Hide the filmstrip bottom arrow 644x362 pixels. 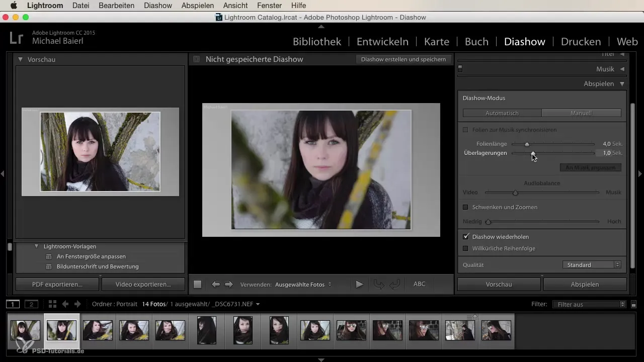321,359
